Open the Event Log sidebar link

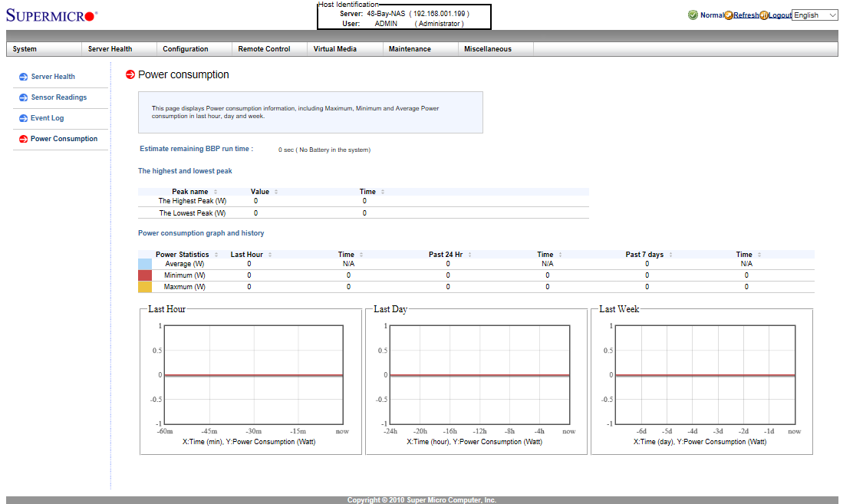pyautogui.click(x=48, y=118)
